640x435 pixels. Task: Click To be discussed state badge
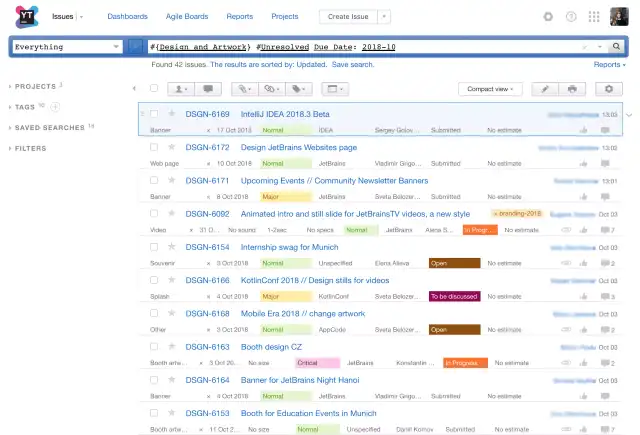(454, 296)
